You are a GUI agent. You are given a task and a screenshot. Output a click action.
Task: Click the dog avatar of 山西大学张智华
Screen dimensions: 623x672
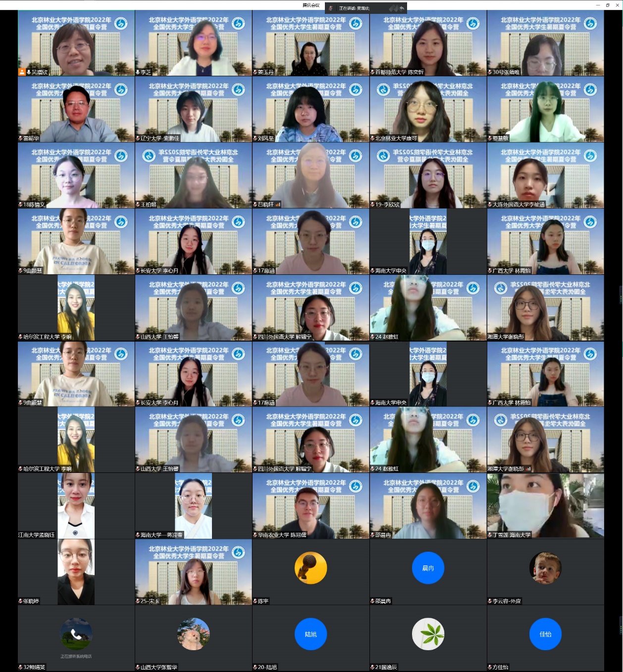193,634
